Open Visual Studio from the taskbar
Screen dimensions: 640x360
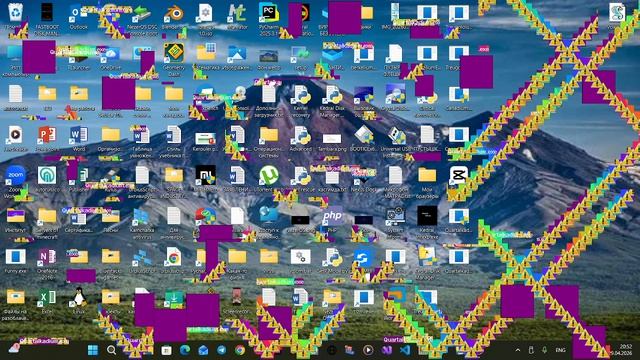tap(387, 350)
